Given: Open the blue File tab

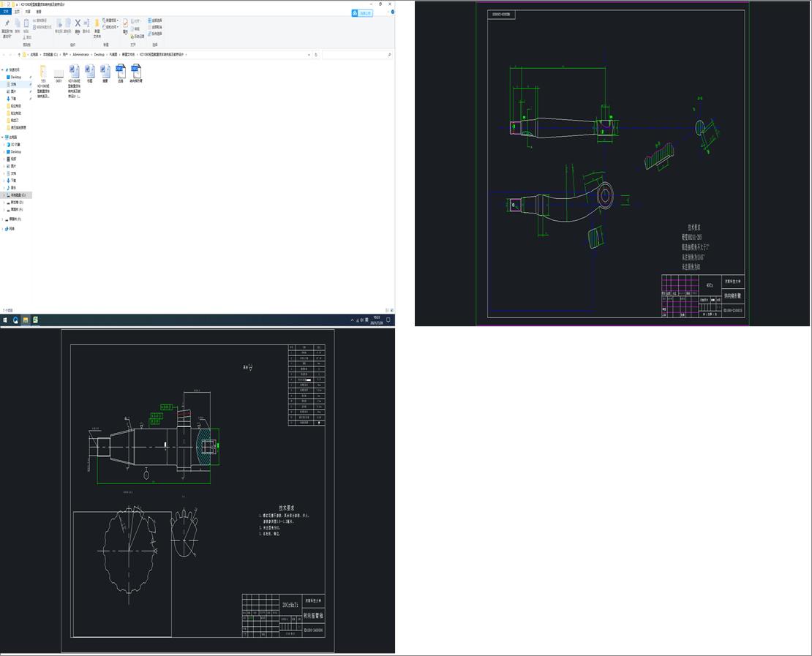Looking at the screenshot, I should pyautogui.click(x=6, y=12).
